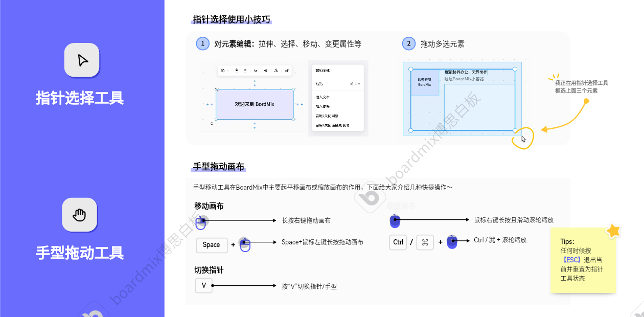Click the '【ESC】' text in the Tips note
The image size is (644, 317).
click(x=571, y=260)
